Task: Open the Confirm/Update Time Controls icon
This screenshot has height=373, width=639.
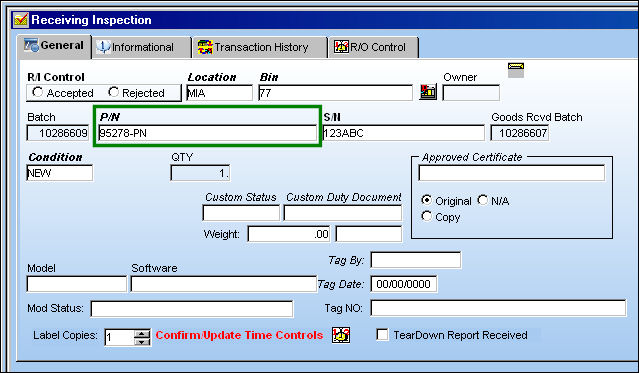Action: tap(341, 335)
